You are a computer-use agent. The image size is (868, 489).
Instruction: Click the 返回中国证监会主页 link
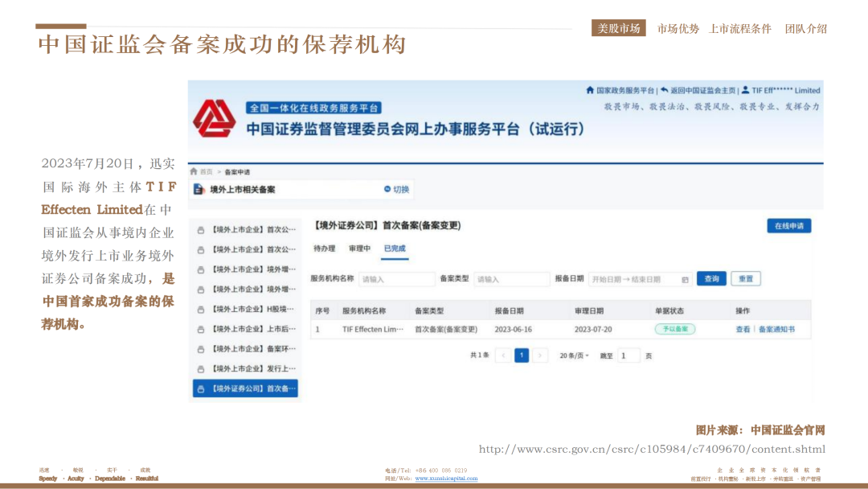pos(703,90)
